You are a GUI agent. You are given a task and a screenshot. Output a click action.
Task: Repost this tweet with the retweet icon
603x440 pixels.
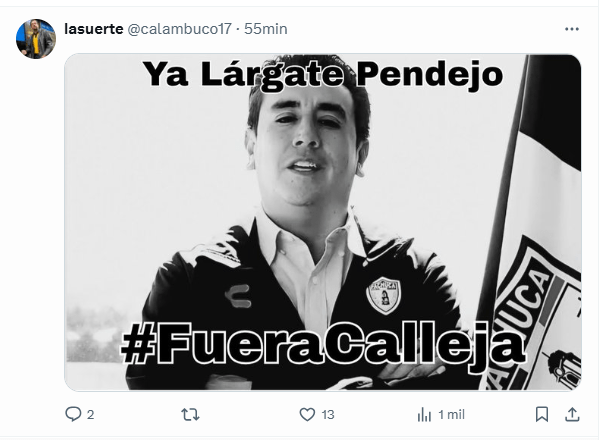click(x=190, y=415)
